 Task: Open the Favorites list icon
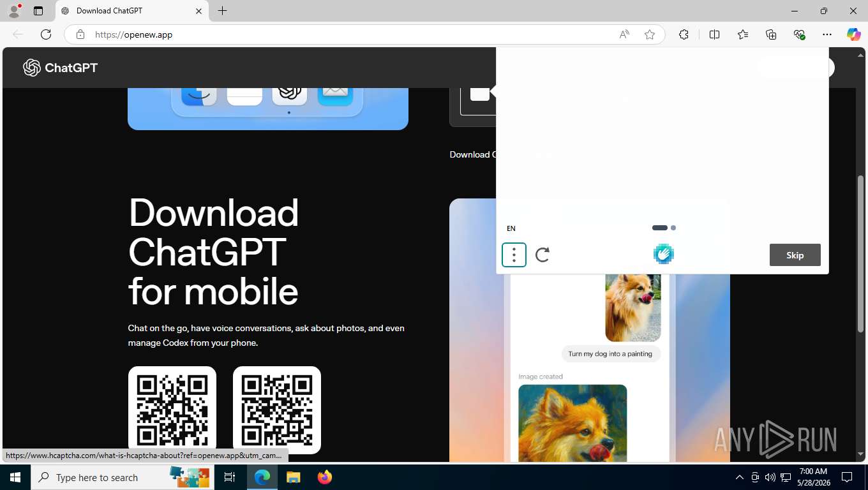coord(743,34)
